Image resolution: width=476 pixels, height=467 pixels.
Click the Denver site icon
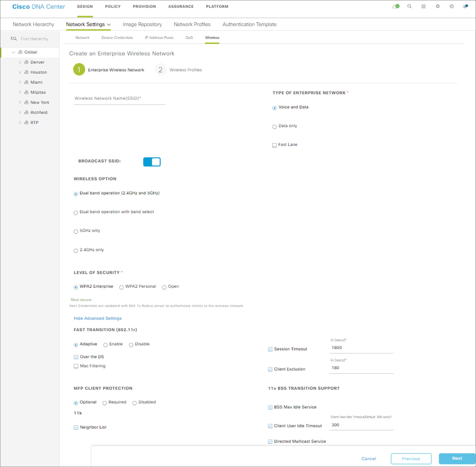26,62
